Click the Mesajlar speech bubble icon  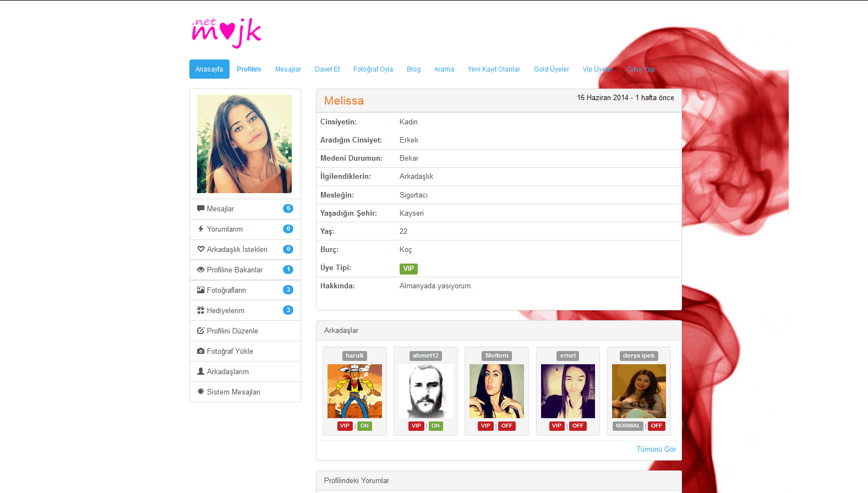[x=200, y=209]
